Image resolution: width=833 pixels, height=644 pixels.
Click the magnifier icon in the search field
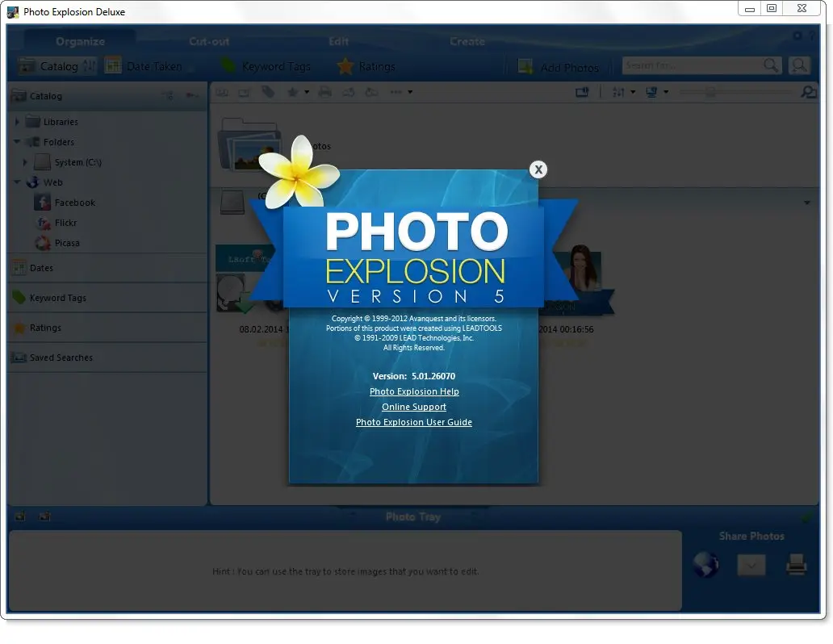pos(771,65)
